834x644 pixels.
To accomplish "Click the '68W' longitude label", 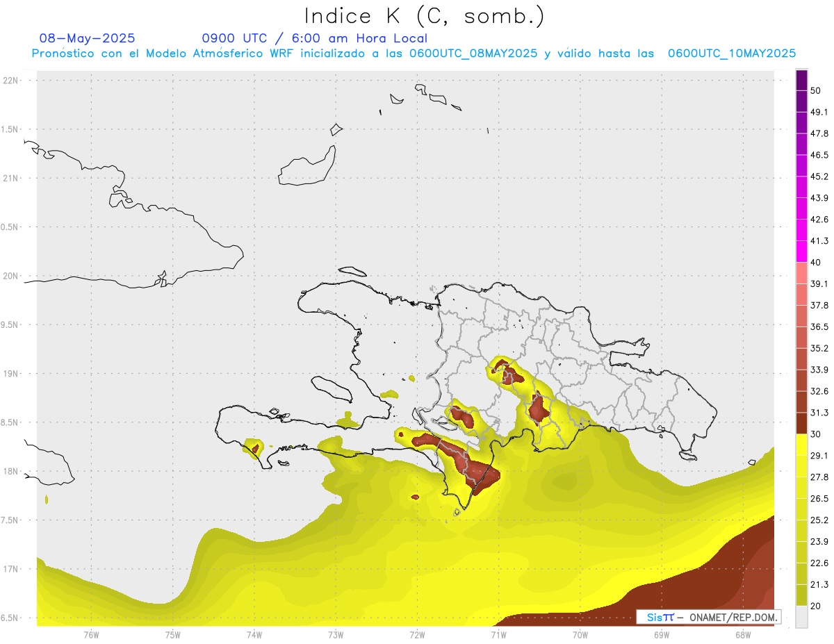I will (743, 635).
